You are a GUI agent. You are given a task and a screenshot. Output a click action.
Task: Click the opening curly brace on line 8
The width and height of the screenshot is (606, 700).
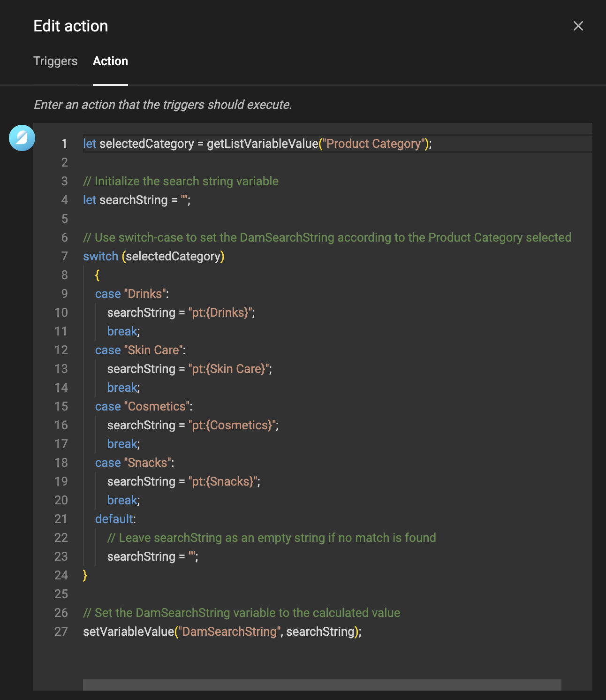[97, 275]
